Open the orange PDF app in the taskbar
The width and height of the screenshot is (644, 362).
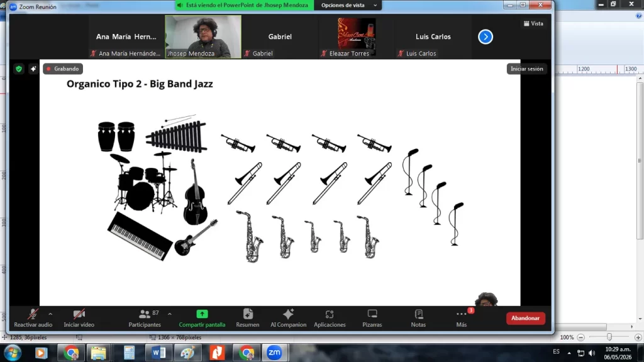pyautogui.click(x=217, y=353)
